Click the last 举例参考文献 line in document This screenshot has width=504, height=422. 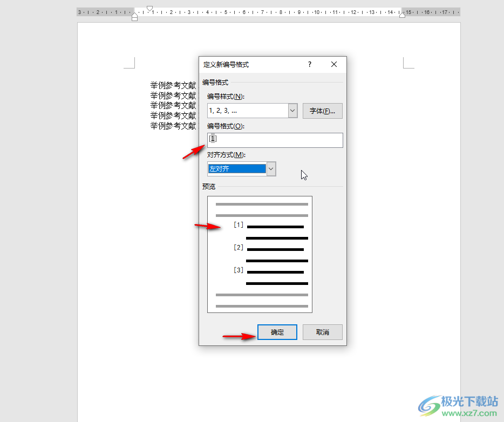pyautogui.click(x=173, y=126)
